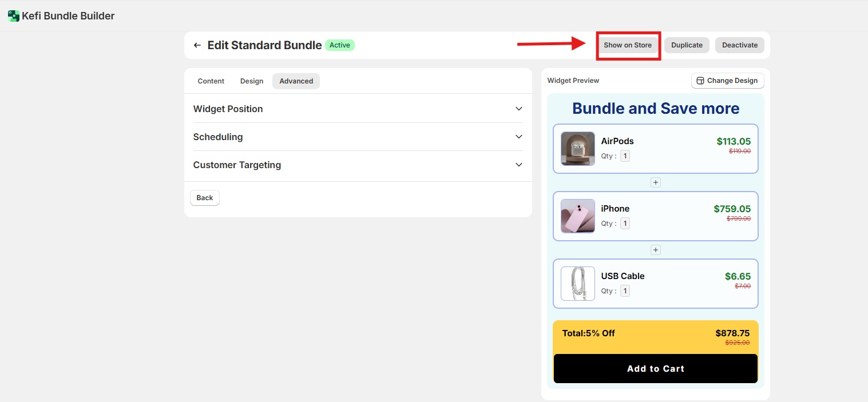Duplicate this bundle

[687, 45]
